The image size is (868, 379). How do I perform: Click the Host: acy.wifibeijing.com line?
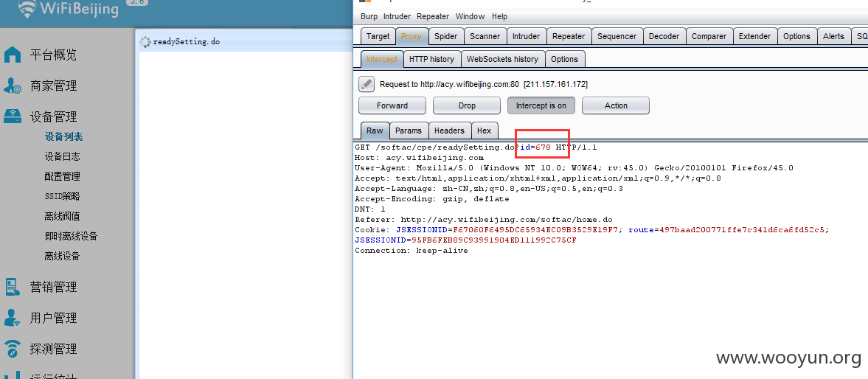pyautogui.click(x=419, y=158)
